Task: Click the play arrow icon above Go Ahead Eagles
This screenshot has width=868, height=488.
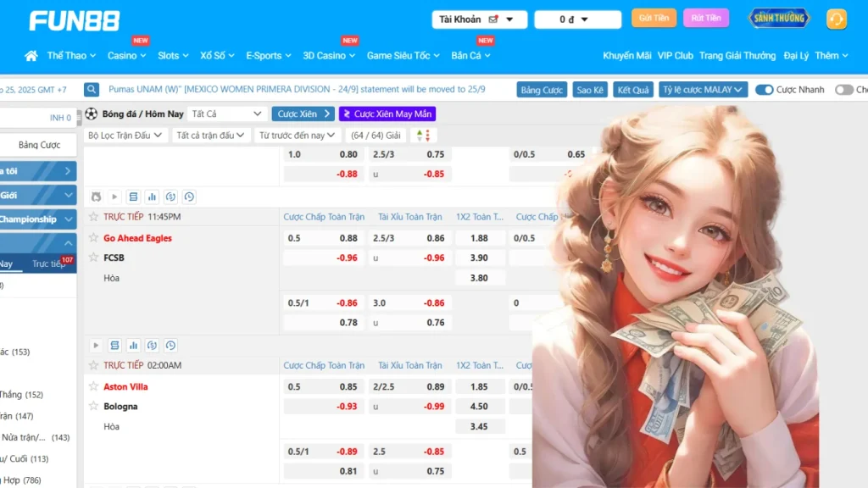Action: click(x=114, y=197)
